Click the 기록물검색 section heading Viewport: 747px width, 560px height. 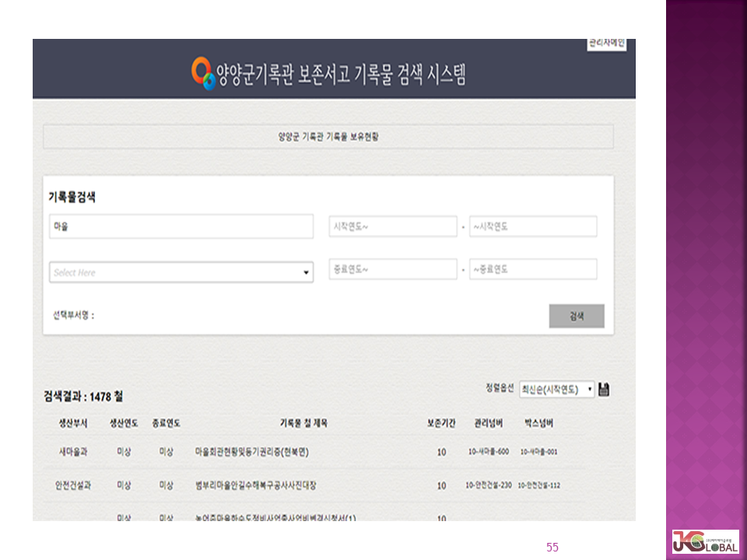tap(72, 197)
